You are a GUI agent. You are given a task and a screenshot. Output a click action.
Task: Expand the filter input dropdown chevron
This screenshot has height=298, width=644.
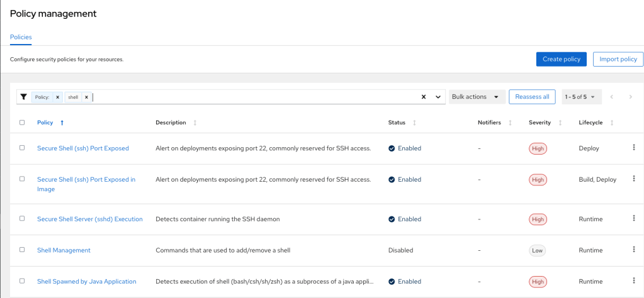438,97
